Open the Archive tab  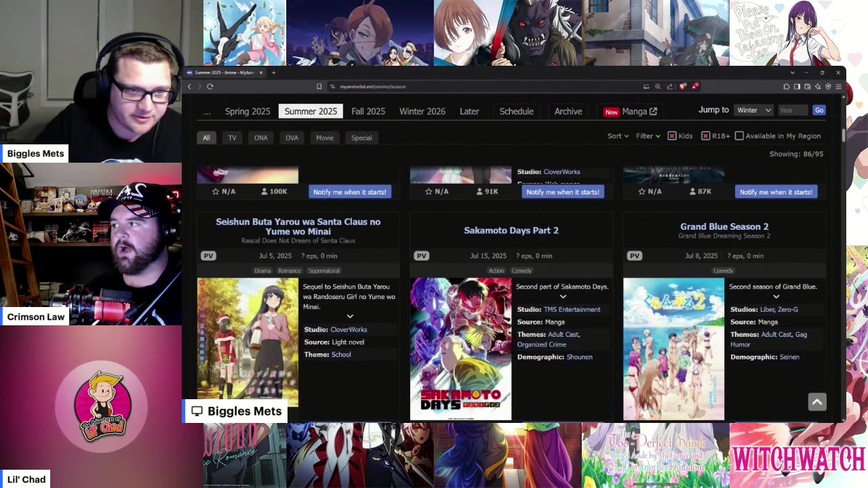568,111
